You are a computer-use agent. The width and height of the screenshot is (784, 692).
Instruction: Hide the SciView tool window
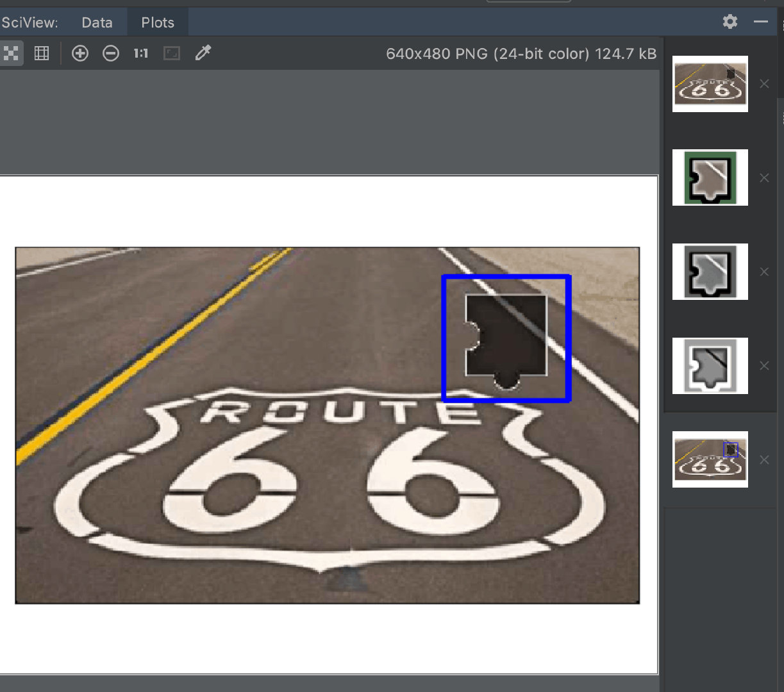click(761, 22)
